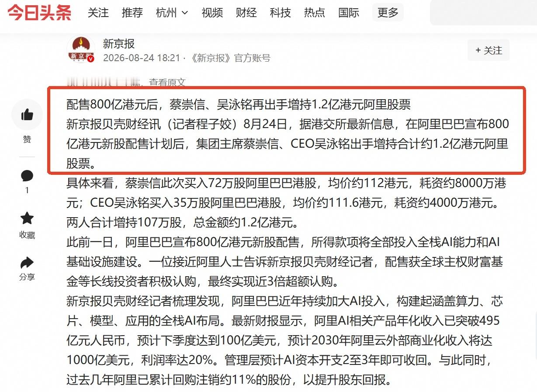Click the 分享 label under the arrow

tap(27, 277)
